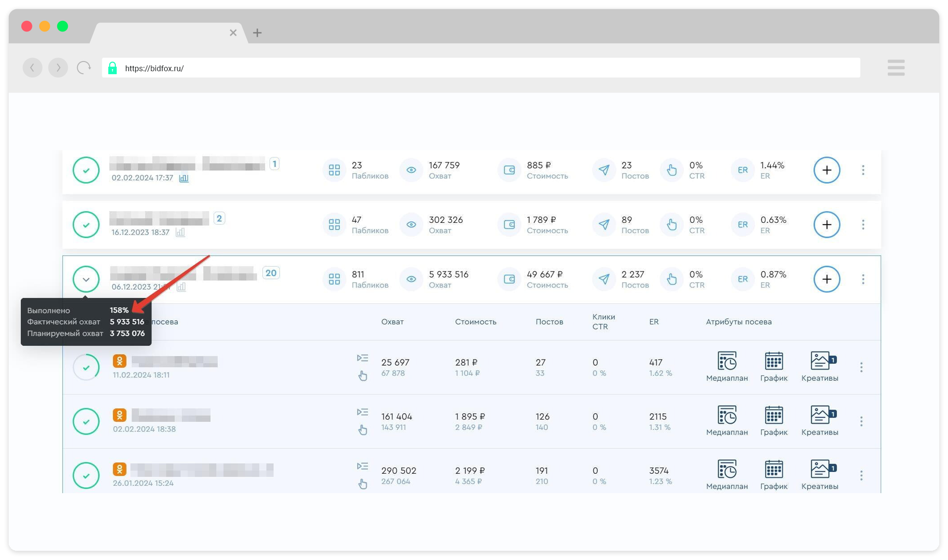Click the Пабликов grid icon in the 23 публиков row
Viewport: 948px width, 560px height.
coord(334,170)
